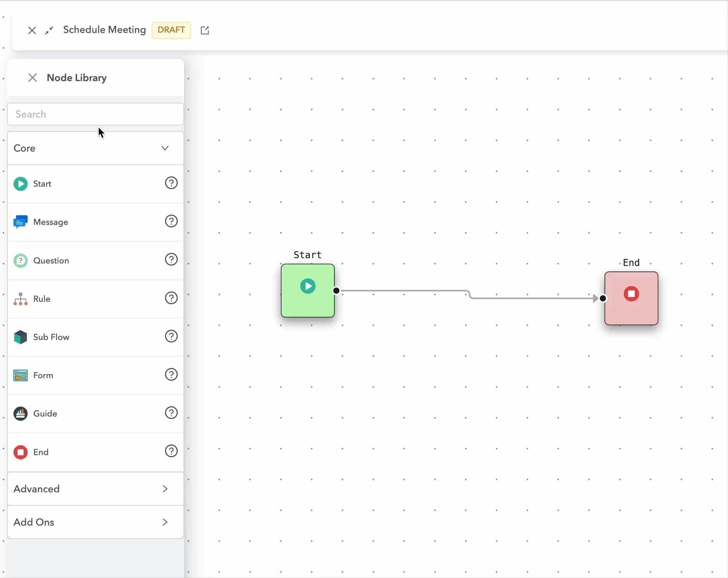The height and width of the screenshot is (578, 728).
Task: Open help for the Message node
Action: click(171, 221)
